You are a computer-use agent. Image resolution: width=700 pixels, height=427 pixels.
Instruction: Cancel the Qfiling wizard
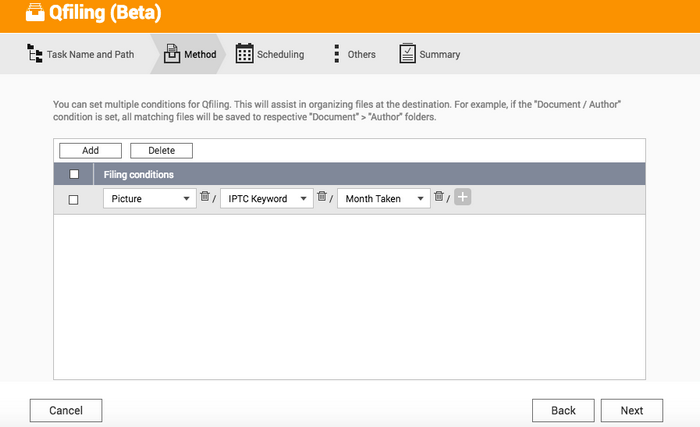pos(66,410)
